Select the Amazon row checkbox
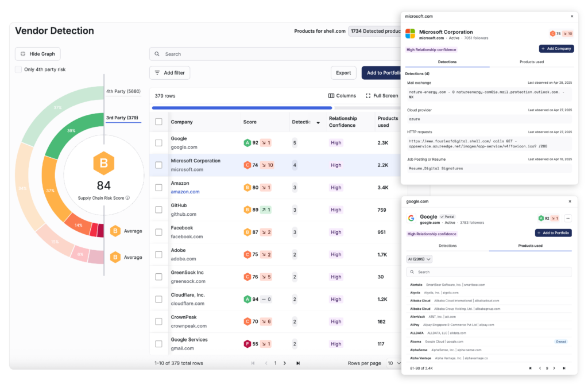The width and height of the screenshot is (588, 392). pos(158,187)
